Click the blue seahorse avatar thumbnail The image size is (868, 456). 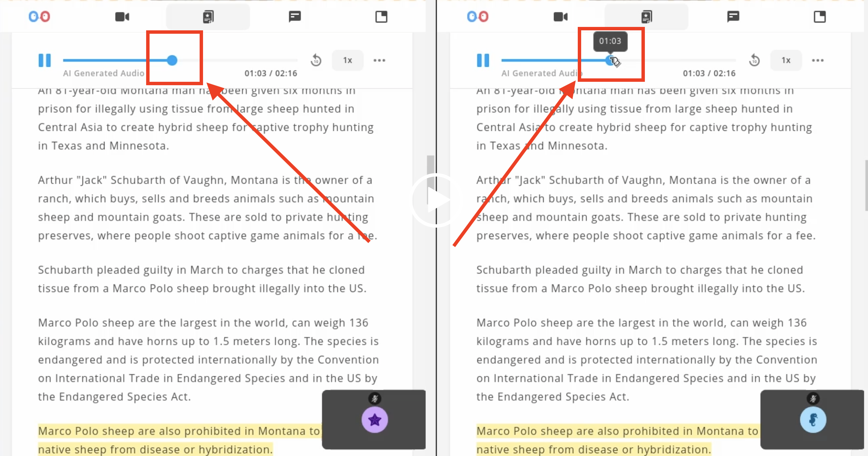point(813,420)
